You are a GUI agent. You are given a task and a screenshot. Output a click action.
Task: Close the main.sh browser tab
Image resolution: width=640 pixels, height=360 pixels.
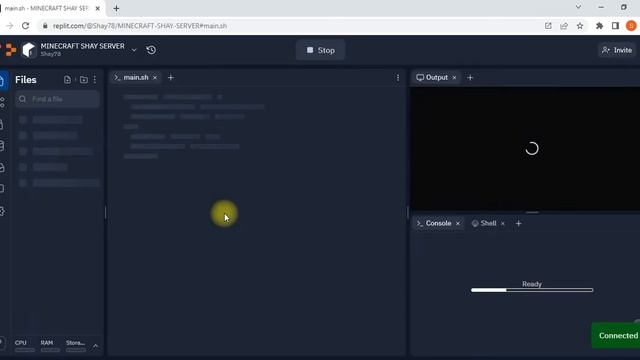tap(98, 8)
